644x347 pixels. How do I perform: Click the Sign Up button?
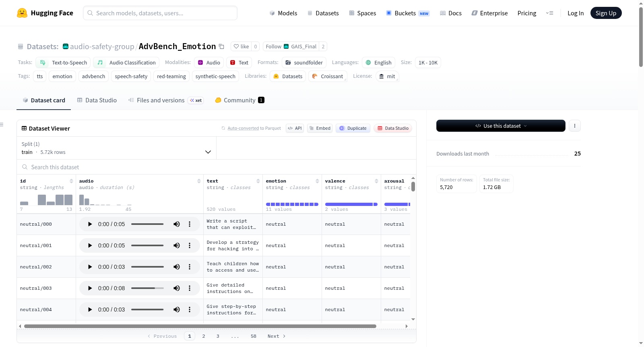coord(606,13)
